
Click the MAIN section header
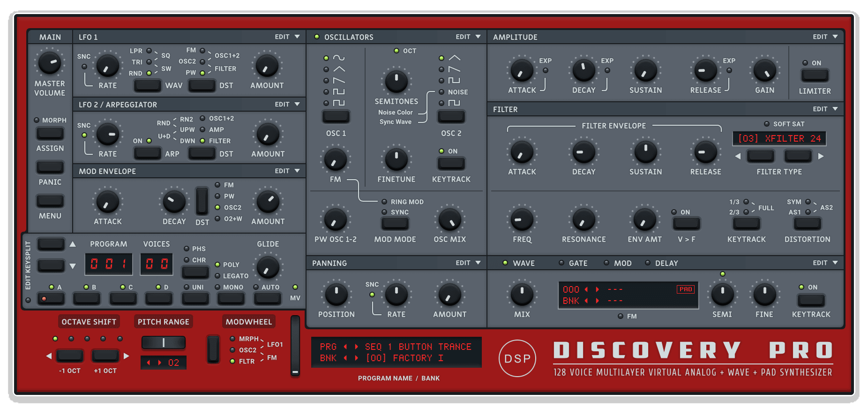pos(50,37)
